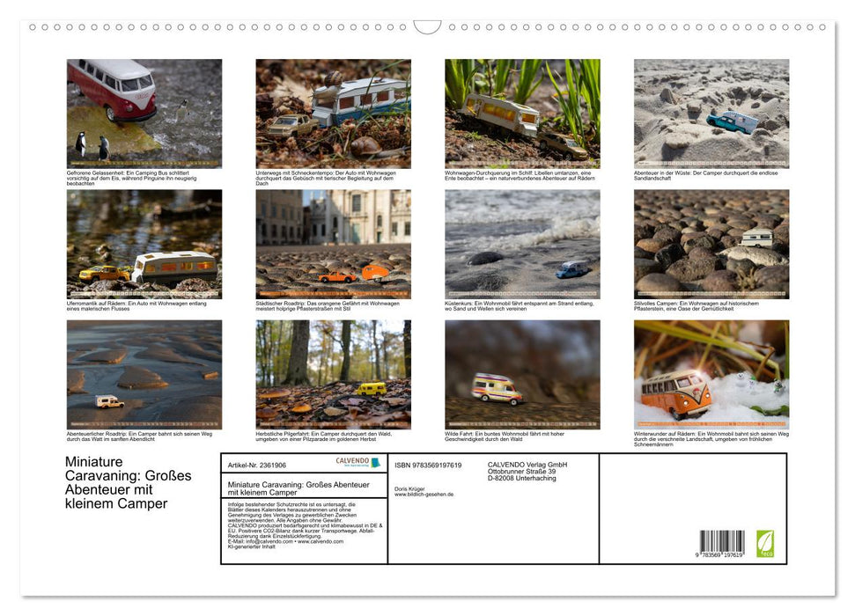Click caption 'Städtischer Roadtrip'

[x=328, y=306]
